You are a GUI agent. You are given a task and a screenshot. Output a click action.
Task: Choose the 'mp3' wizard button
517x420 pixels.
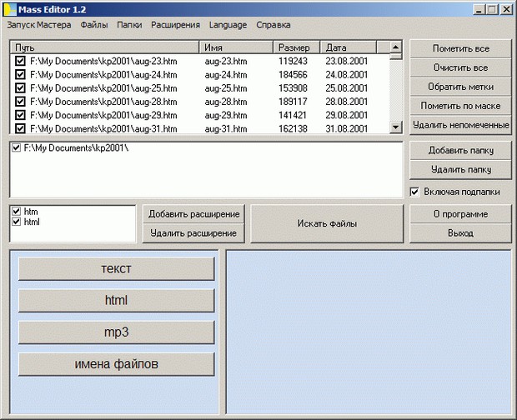[x=116, y=332]
